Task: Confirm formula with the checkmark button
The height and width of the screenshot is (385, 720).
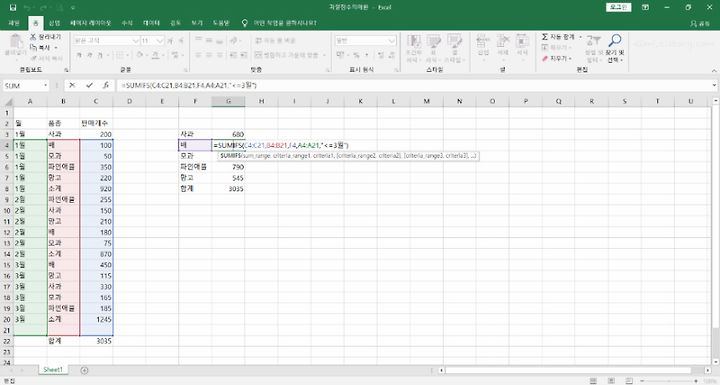Action: tap(89, 85)
